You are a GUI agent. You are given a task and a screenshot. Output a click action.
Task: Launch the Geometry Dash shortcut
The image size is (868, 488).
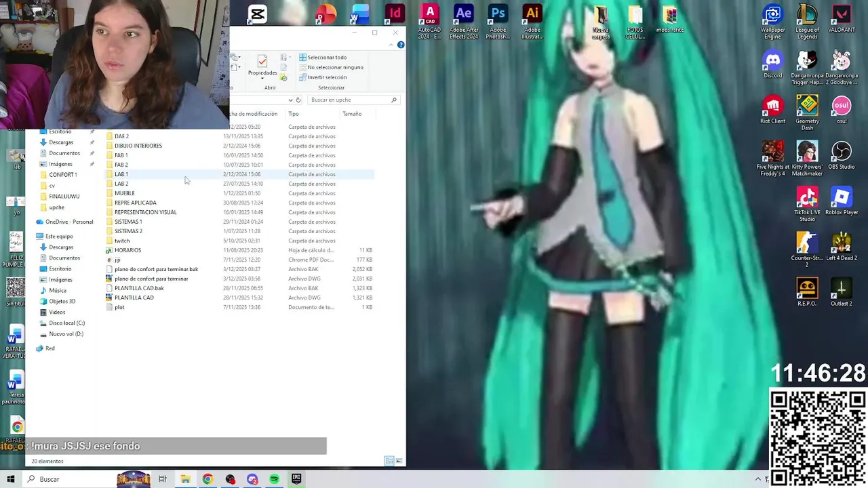(x=807, y=112)
